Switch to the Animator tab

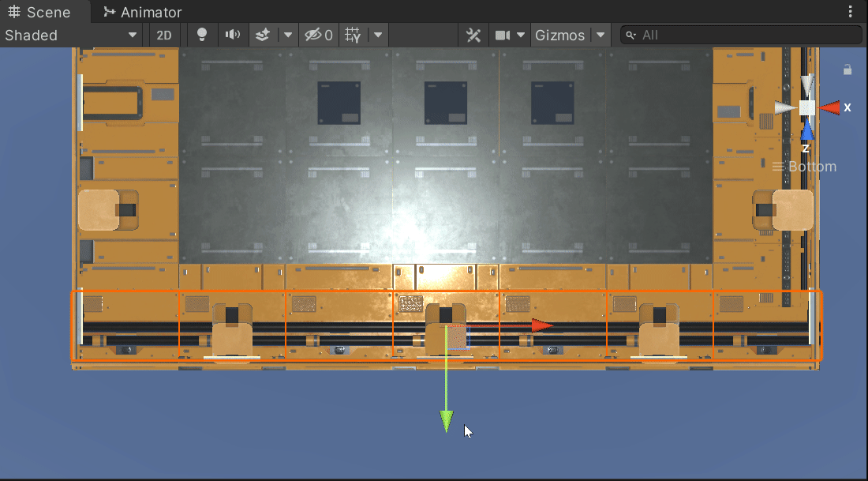point(143,12)
